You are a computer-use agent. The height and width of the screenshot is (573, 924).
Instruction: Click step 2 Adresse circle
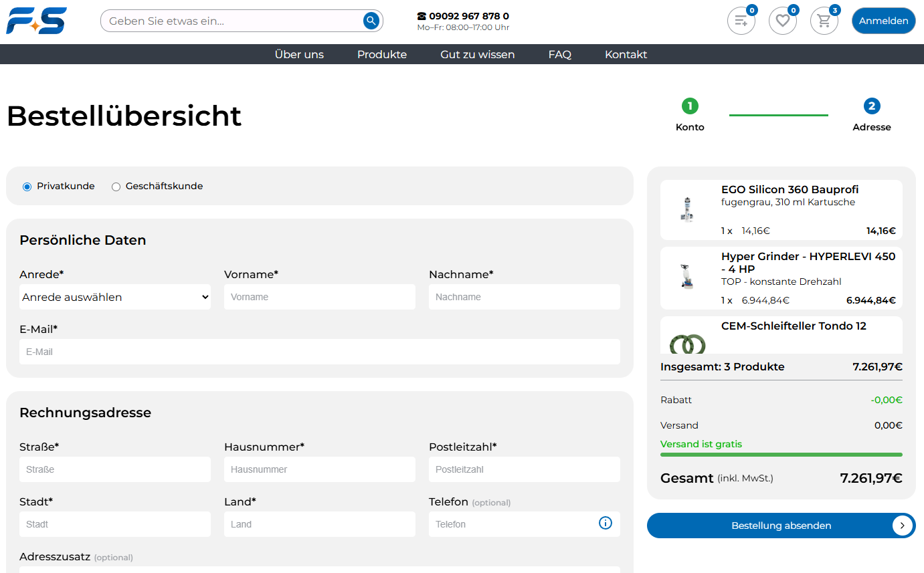pyautogui.click(x=871, y=106)
